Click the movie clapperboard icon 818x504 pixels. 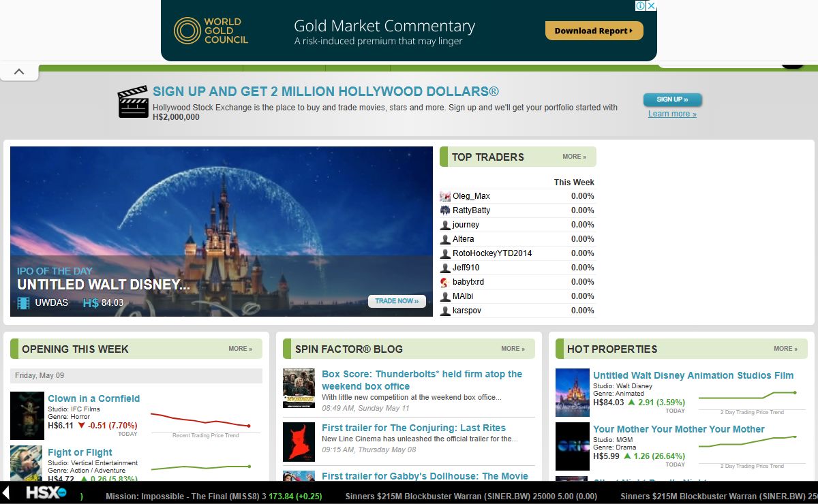(x=133, y=102)
